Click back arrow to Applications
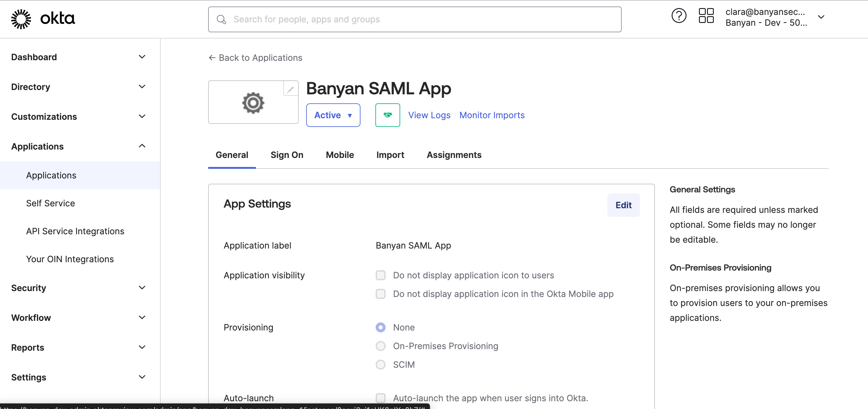 255,58
